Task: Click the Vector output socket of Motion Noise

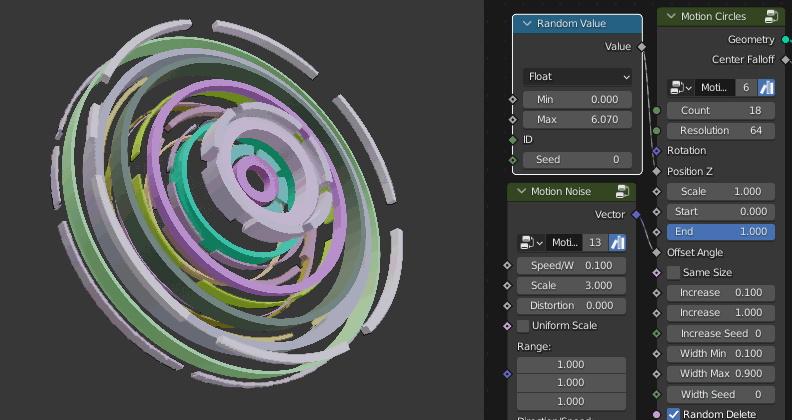Action: 636,215
